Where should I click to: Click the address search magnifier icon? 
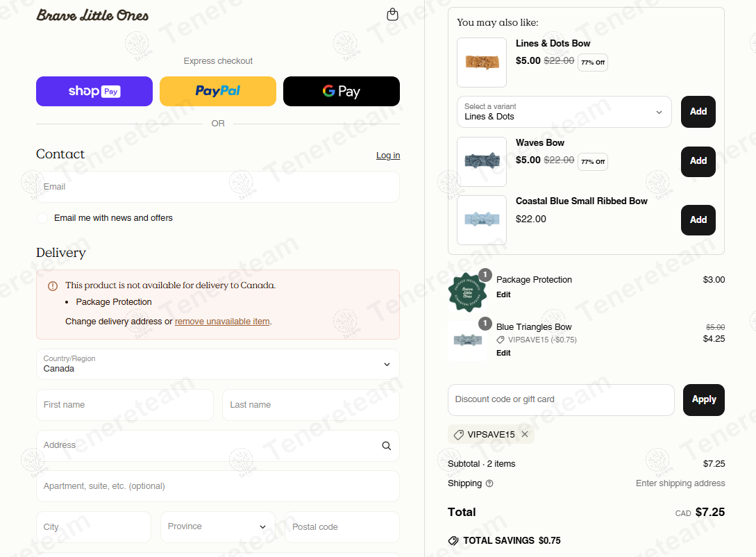386,446
